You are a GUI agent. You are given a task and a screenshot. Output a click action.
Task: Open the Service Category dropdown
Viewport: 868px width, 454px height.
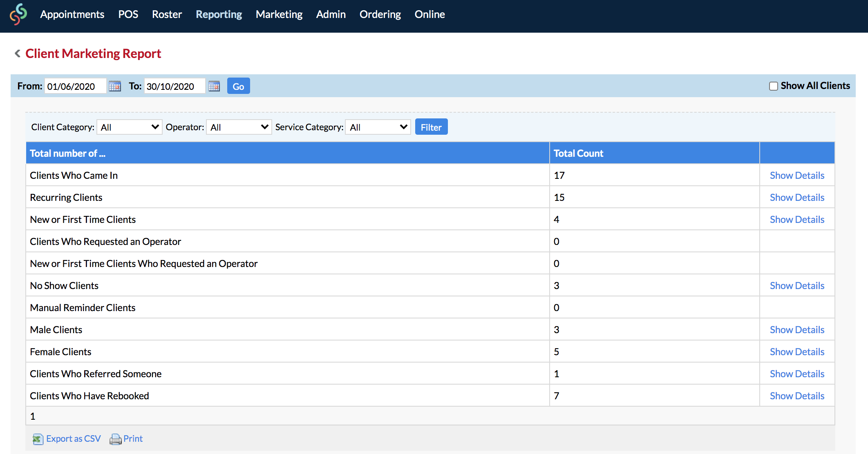(378, 127)
